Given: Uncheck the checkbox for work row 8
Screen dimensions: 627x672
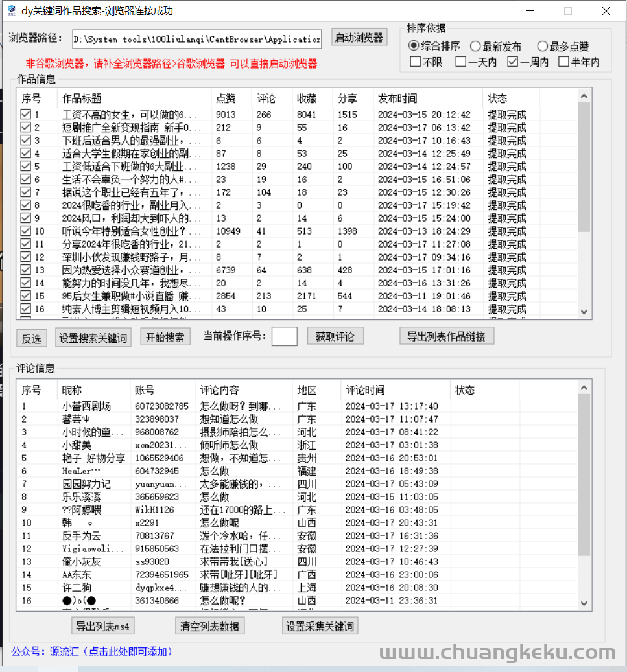Looking at the screenshot, I should point(26,205).
